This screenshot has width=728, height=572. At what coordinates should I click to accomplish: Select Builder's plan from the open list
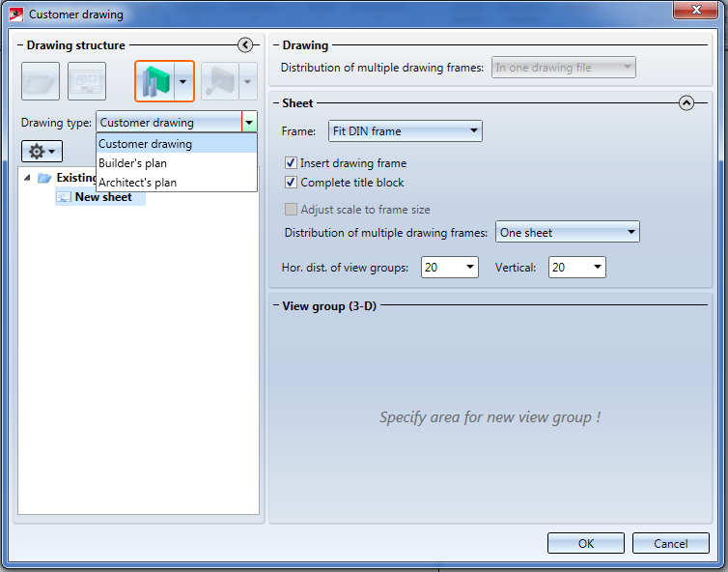click(x=177, y=163)
